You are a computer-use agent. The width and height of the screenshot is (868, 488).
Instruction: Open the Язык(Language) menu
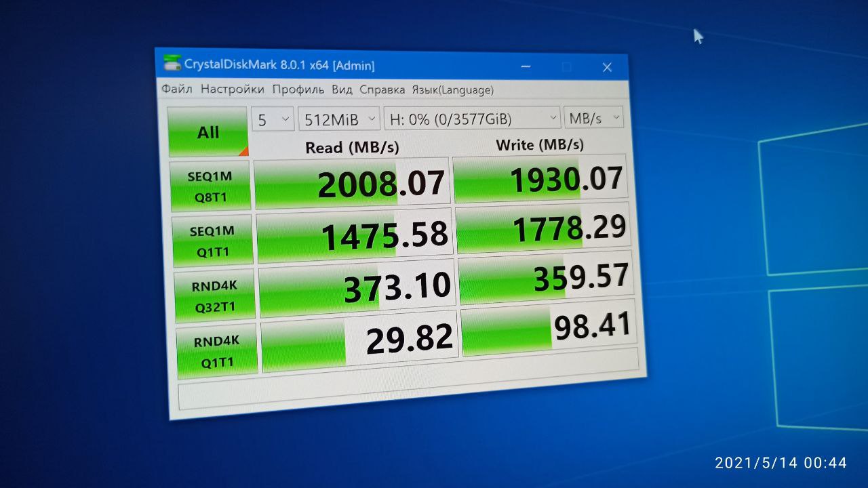pos(452,89)
